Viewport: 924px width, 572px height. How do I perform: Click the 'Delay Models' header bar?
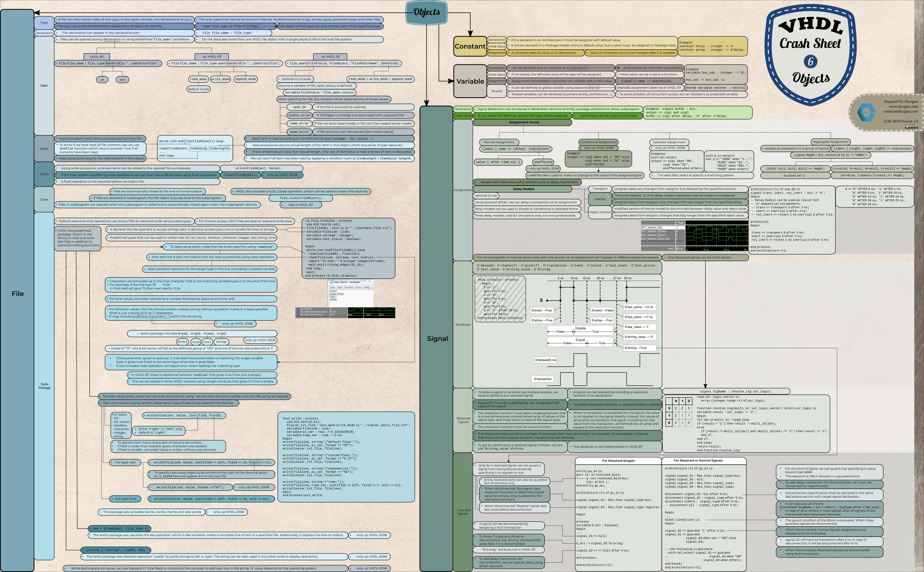coord(523,189)
